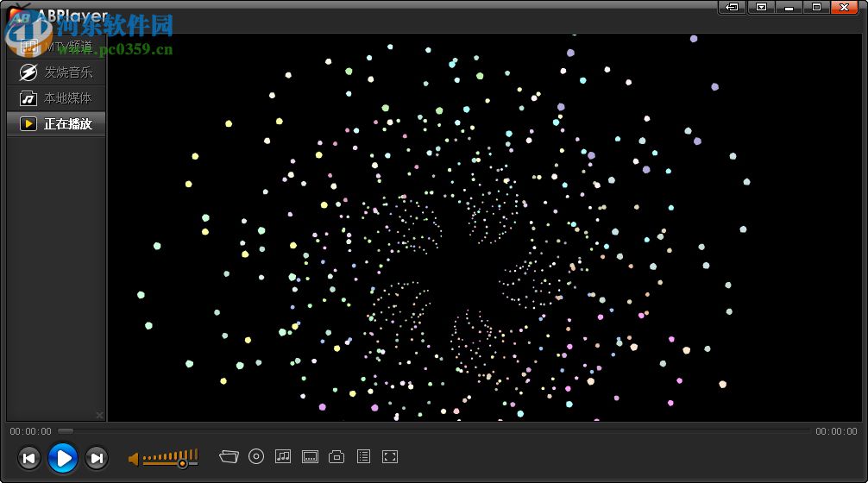Maximize the ABPlayer window

coord(816,7)
